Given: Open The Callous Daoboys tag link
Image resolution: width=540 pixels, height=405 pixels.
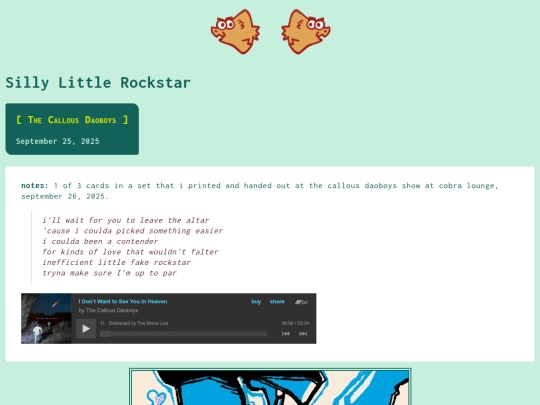Looking at the screenshot, I should tap(72, 120).
